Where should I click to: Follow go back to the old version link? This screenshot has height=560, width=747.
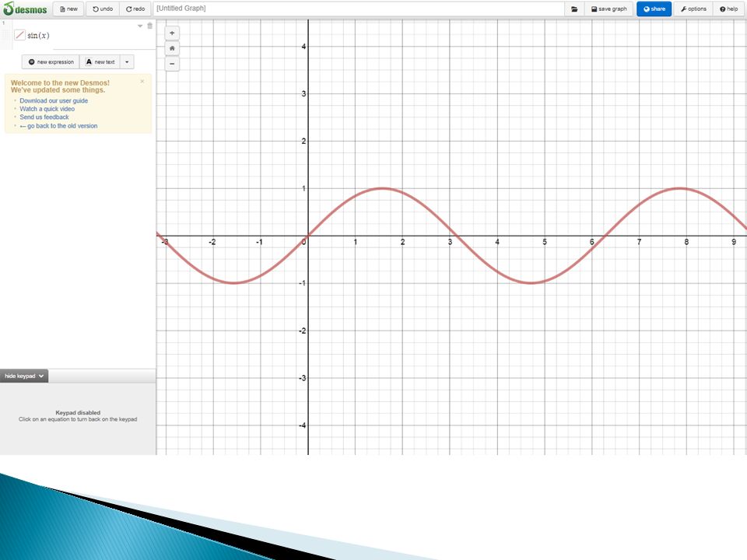click(58, 126)
